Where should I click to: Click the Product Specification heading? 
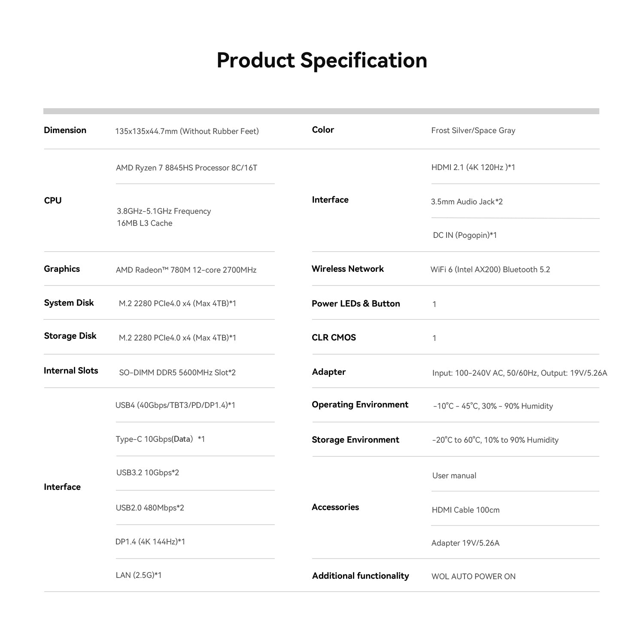click(322, 60)
